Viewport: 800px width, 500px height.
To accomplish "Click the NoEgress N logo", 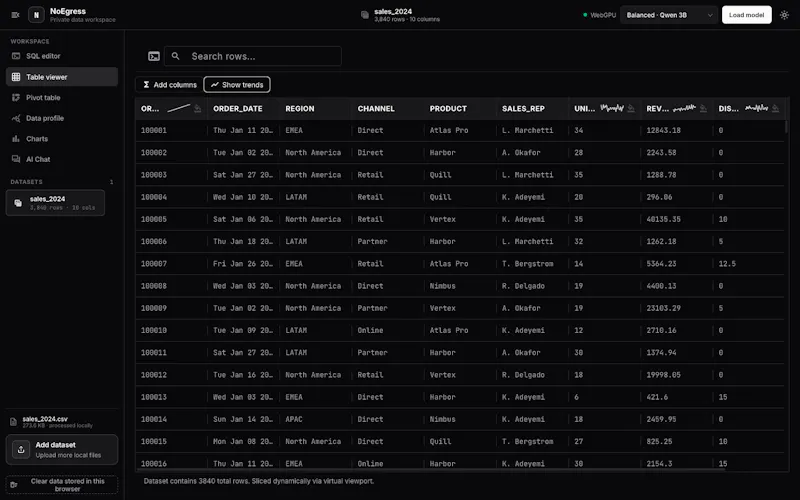I will tap(36, 15).
